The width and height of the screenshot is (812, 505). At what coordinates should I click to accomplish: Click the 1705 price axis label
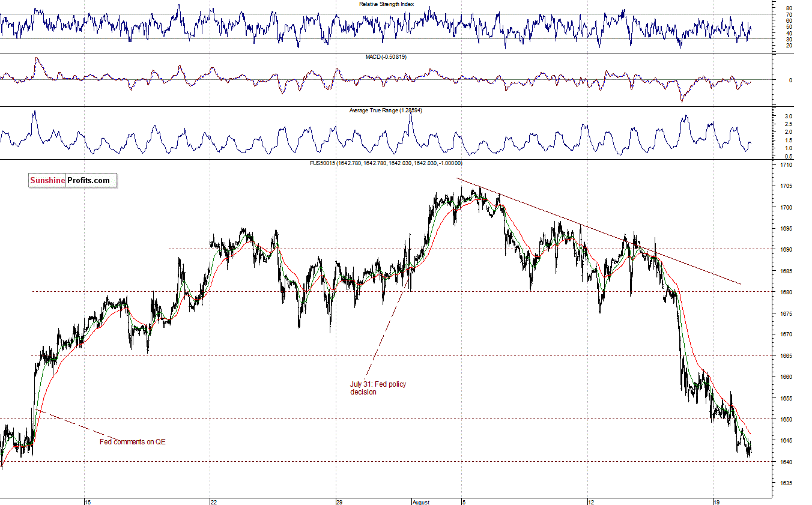(787, 186)
